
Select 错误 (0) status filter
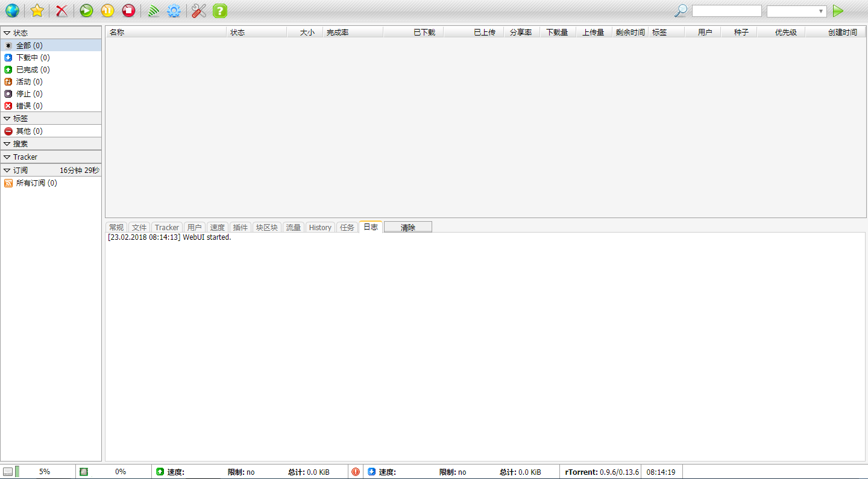click(x=51, y=106)
